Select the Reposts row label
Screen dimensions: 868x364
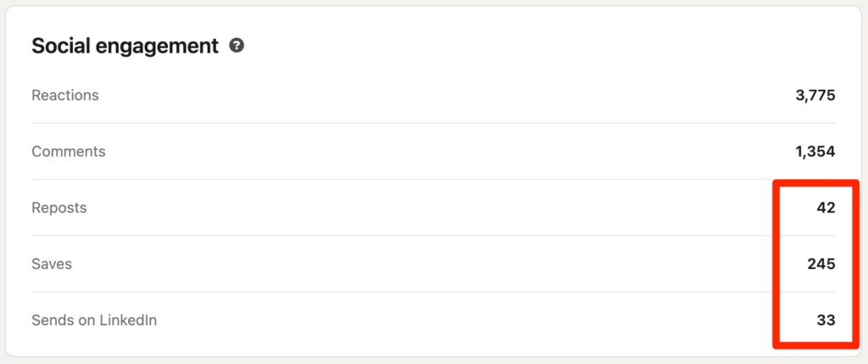(59, 208)
